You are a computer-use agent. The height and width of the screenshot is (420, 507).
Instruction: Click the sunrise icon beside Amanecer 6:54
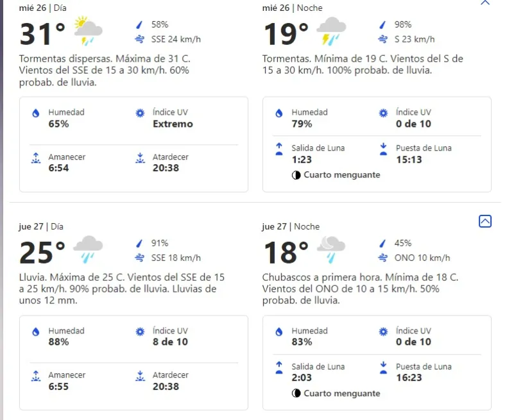pos(36,158)
